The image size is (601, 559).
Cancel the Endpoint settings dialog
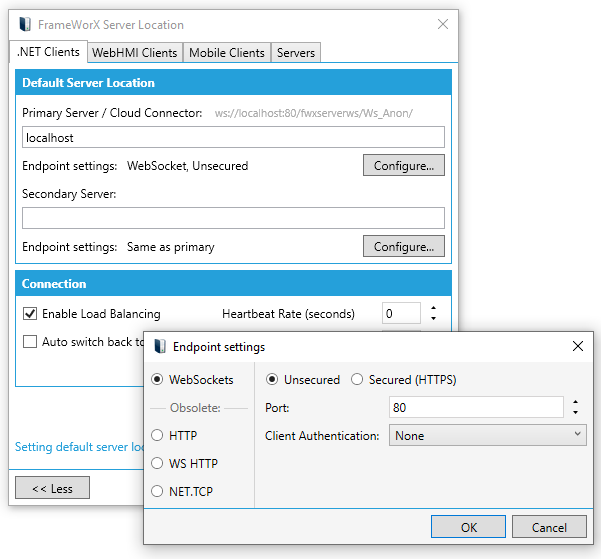click(x=549, y=527)
